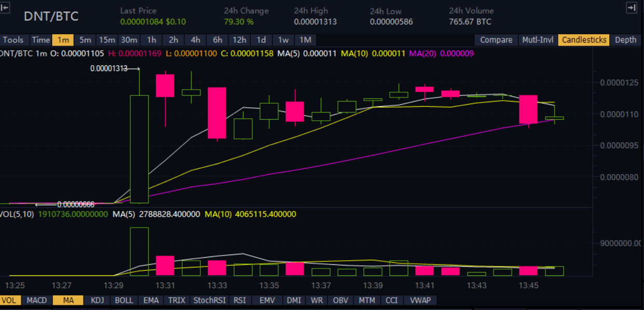Enable the OBV indicator
This screenshot has height=310, width=644.
pyautogui.click(x=340, y=300)
